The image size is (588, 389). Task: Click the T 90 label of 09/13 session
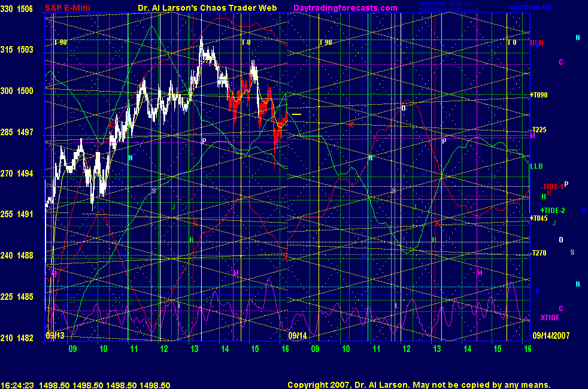60,42
